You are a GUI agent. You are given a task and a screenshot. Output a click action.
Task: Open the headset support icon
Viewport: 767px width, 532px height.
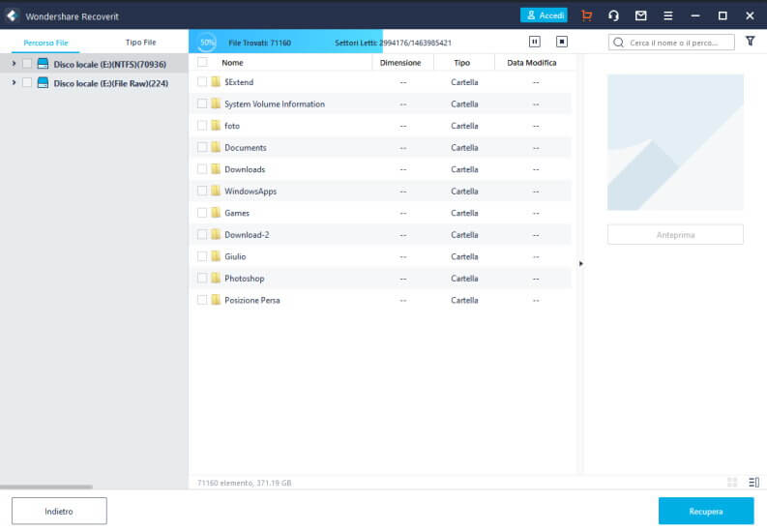coord(613,15)
